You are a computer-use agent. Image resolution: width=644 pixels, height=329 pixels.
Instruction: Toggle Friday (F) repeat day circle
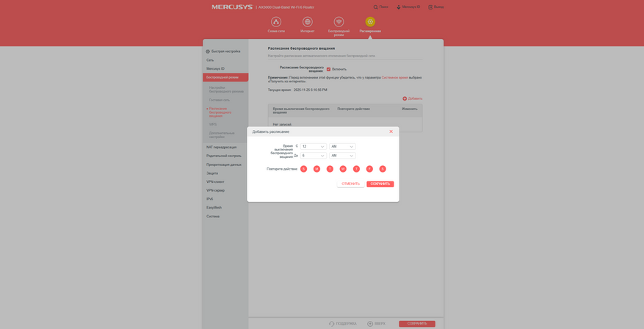(x=369, y=169)
